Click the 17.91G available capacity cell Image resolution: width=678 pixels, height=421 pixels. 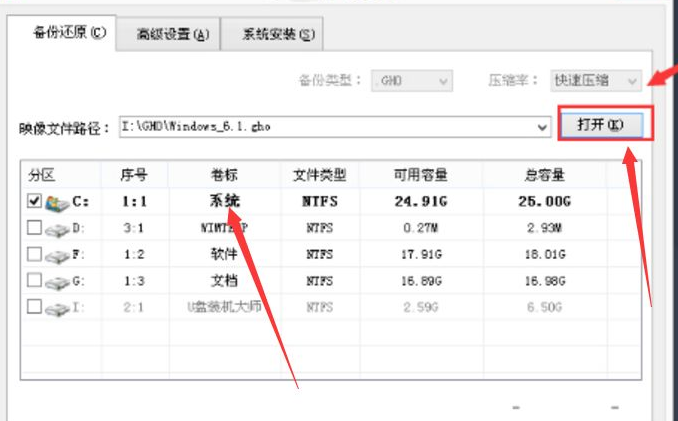[x=421, y=254]
